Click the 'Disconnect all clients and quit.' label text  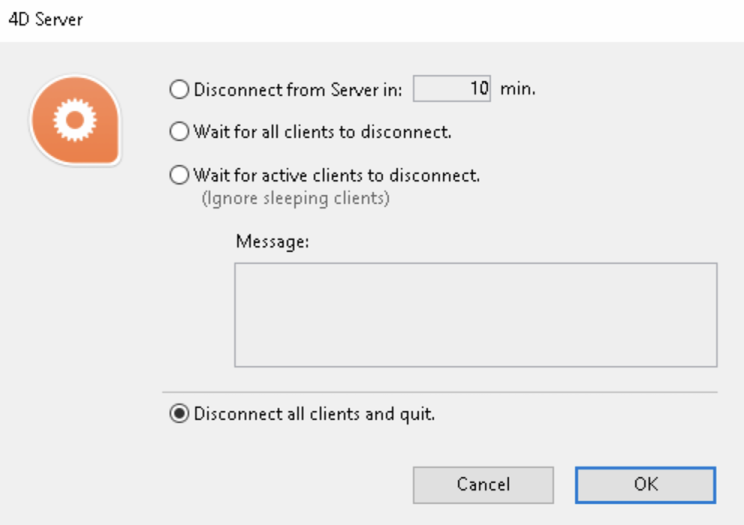[314, 415]
